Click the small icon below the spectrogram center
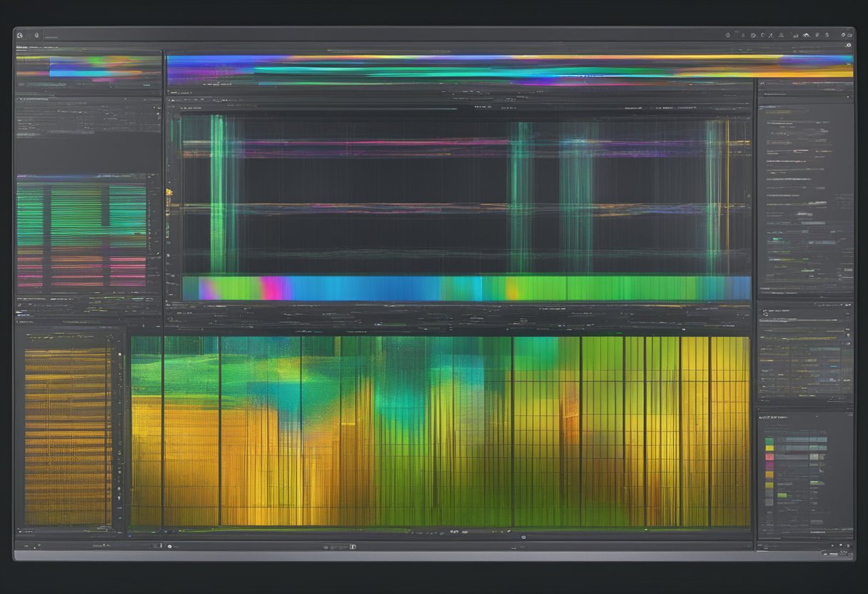This screenshot has width=868, height=594. tap(523, 536)
